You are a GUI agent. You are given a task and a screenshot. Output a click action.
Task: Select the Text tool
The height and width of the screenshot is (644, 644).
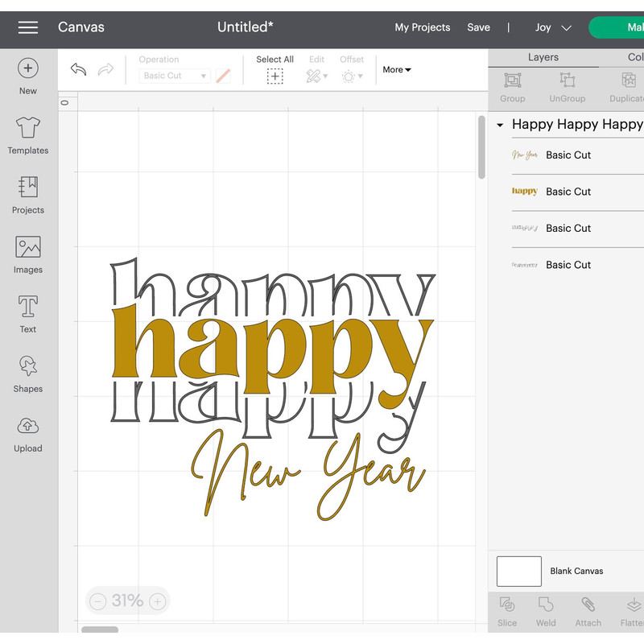(27, 314)
